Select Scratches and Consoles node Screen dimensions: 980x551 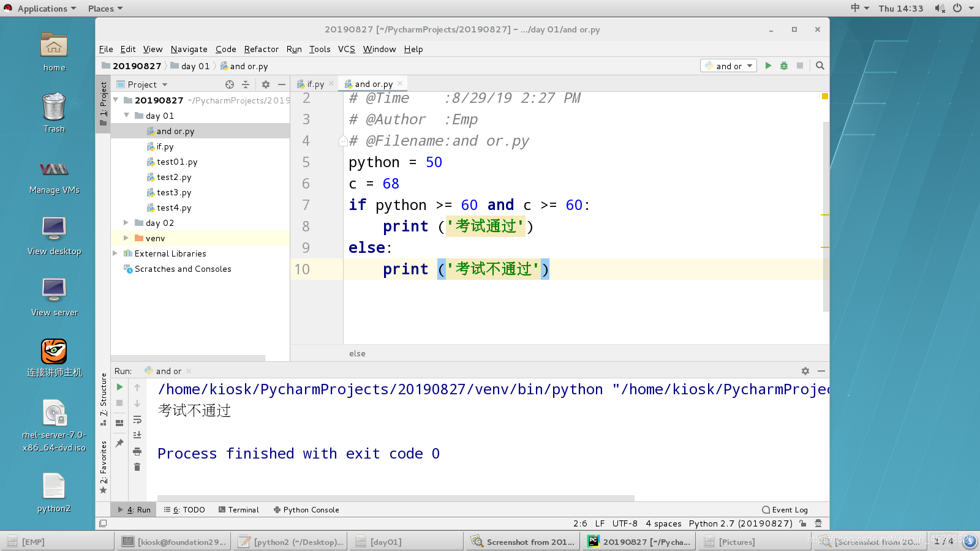(183, 269)
